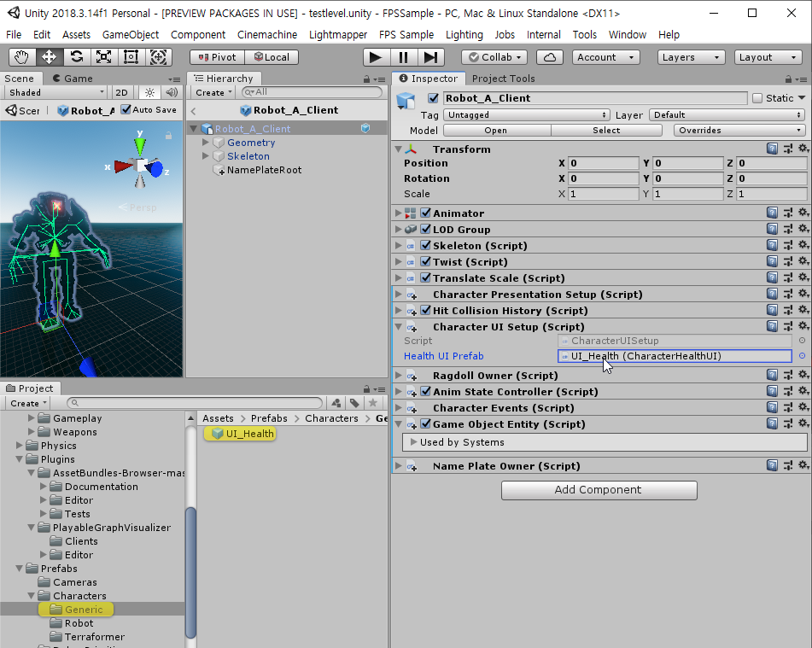Open the Shaded draw mode dropdown

pos(56,93)
